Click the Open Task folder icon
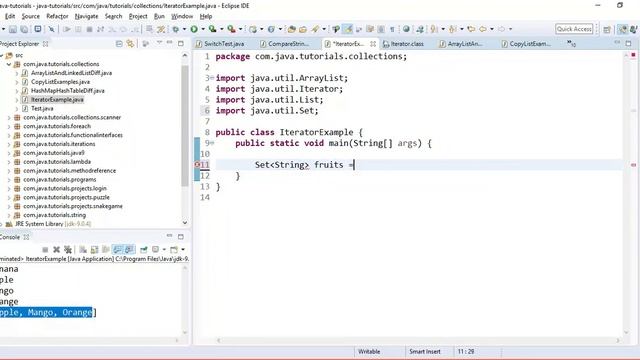 303,29
